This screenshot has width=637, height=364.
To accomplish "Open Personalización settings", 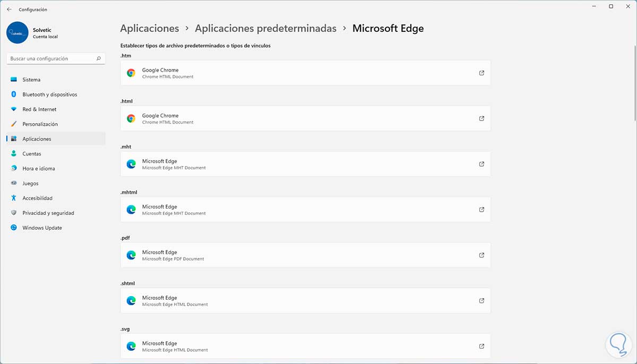I will click(x=40, y=124).
